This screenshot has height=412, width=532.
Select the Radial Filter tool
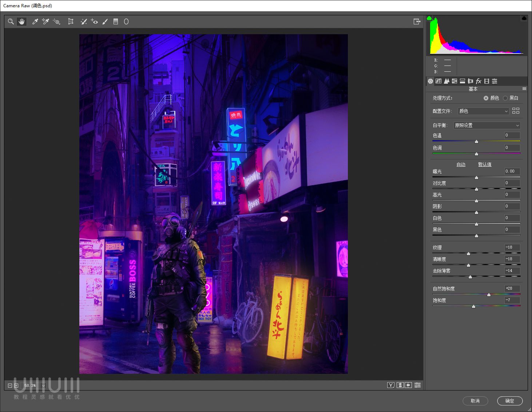click(x=126, y=21)
